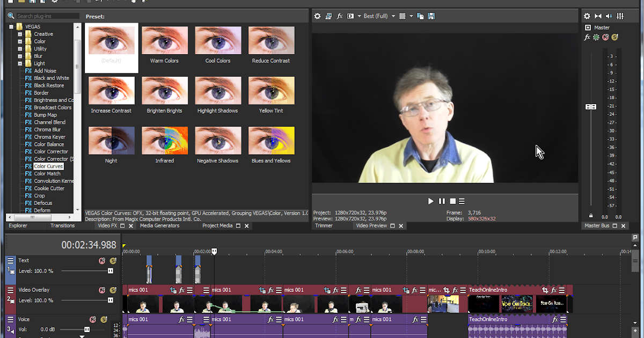Switch to Project Media tab
Viewport: 644px width, 338px height.
[x=217, y=226]
